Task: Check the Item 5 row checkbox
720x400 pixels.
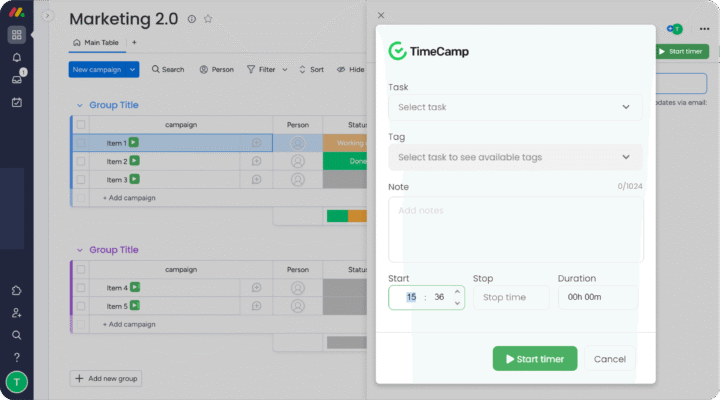Action: tap(81, 306)
